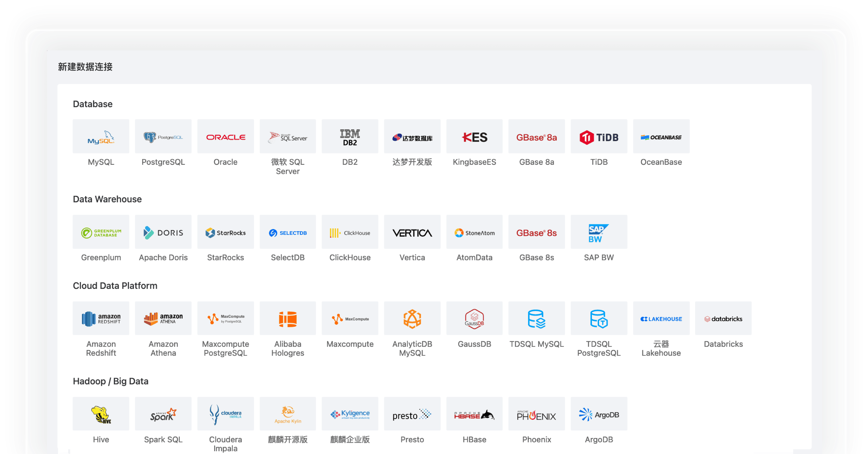
Task: Pick the GaussDB connector icon
Action: (474, 318)
